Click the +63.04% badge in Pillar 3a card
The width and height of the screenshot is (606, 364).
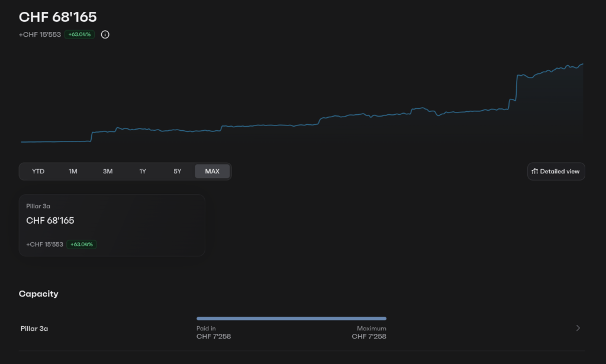tap(82, 244)
